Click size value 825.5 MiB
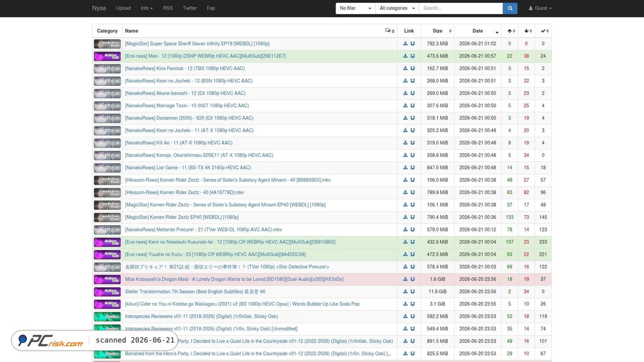 pyautogui.click(x=437, y=353)
